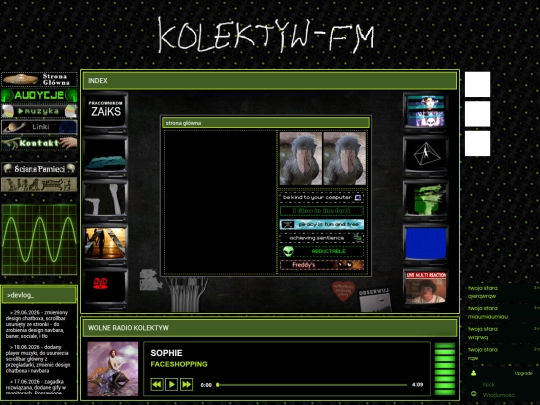
Task: Adjust the green volume level meter
Action: pos(445,369)
